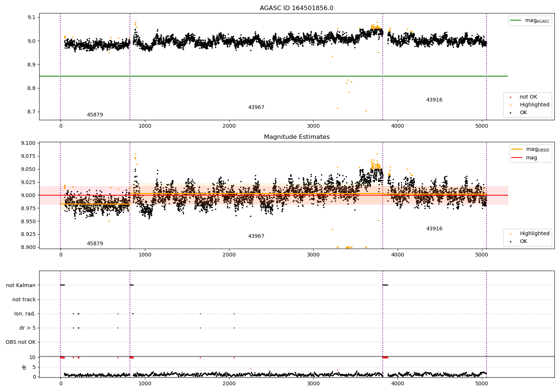Click the '5000' x-tick in the bottom plot
Screen dimensions: 560x392
pos(482,384)
